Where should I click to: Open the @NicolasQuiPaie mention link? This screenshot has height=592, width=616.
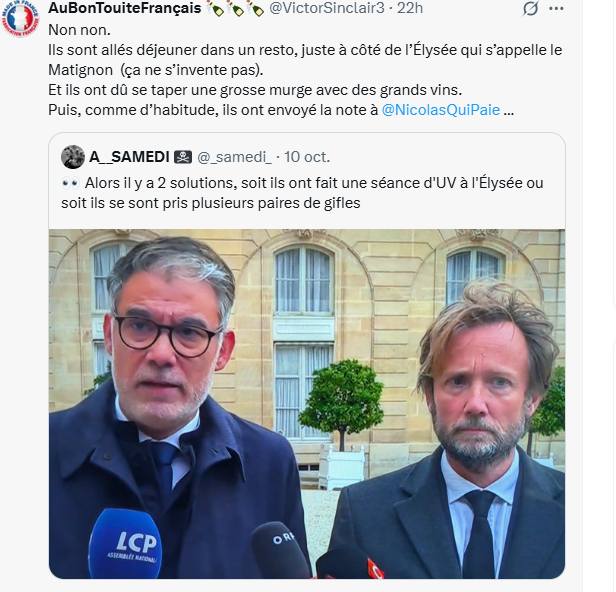[x=441, y=110]
